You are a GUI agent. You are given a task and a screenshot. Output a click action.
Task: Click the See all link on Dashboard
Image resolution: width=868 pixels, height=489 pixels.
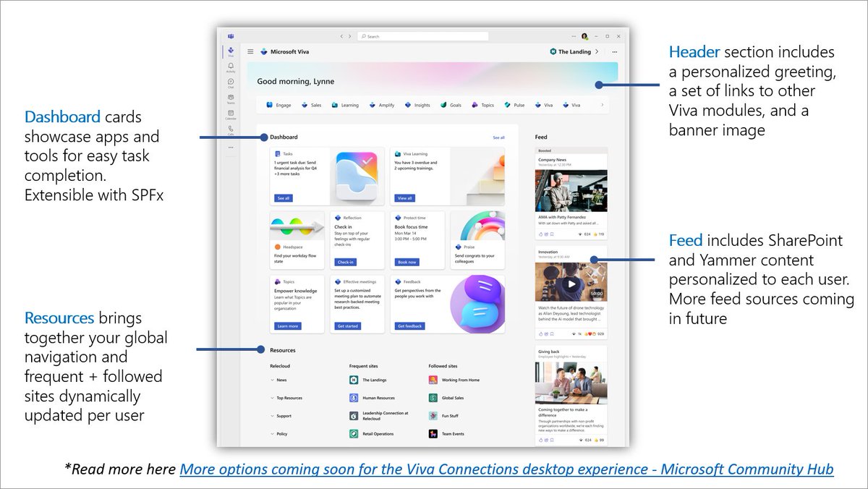tap(499, 137)
